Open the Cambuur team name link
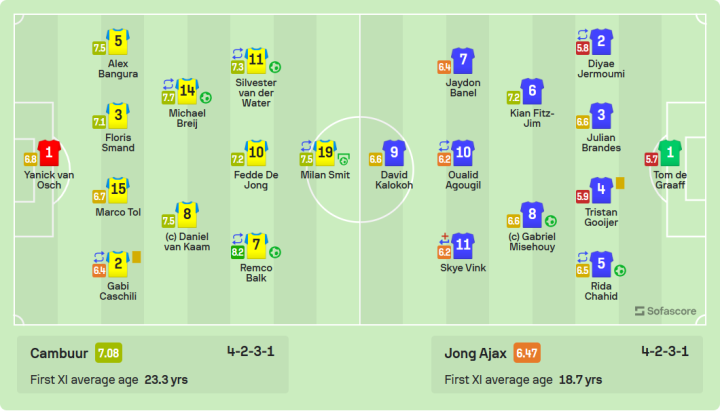 pos(58,353)
